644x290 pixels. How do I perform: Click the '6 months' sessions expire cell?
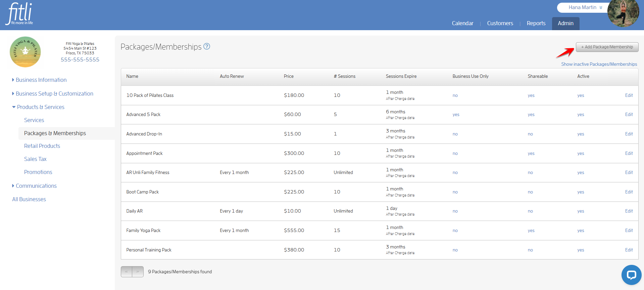396,112
